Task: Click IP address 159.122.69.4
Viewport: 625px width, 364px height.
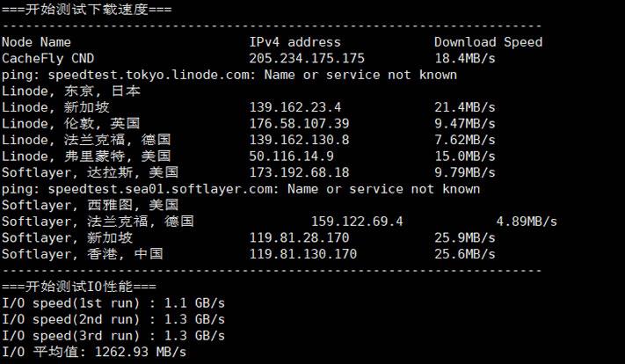Action: click(357, 222)
